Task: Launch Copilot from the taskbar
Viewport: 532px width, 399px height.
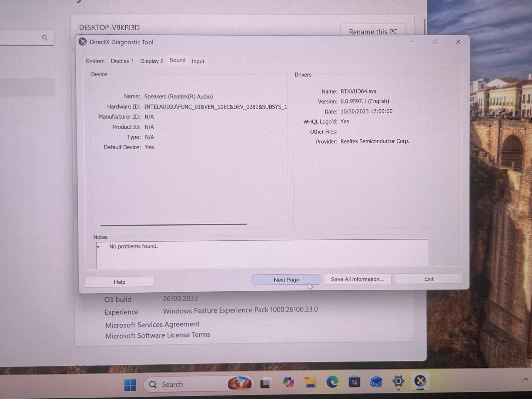Action: click(x=288, y=382)
